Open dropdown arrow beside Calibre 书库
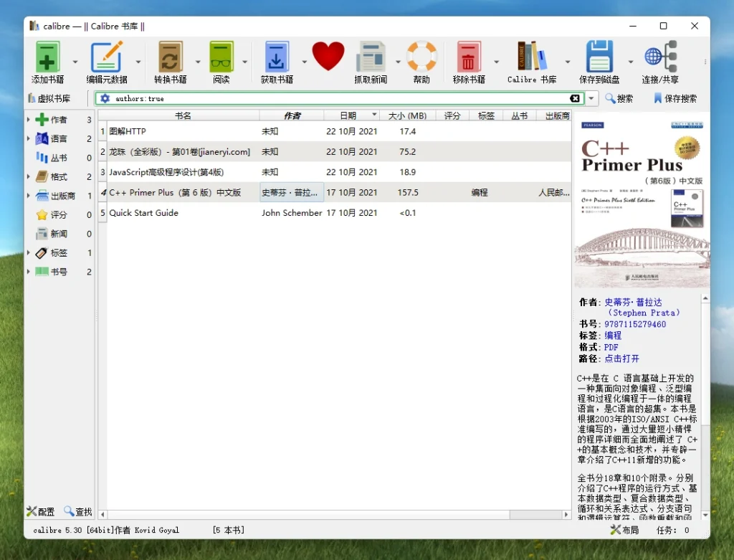This screenshot has width=734, height=560. click(x=568, y=62)
